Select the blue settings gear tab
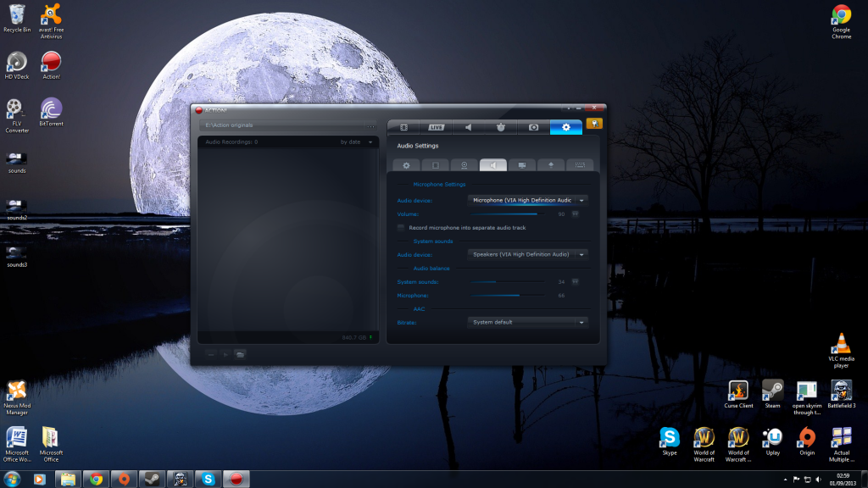 pos(565,127)
